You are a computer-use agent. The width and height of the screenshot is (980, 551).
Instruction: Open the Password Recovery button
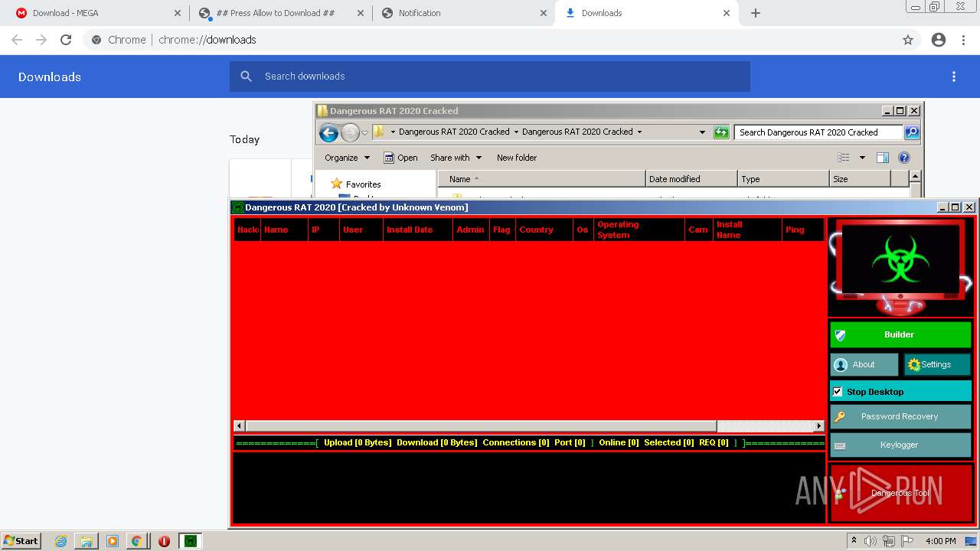900,416
